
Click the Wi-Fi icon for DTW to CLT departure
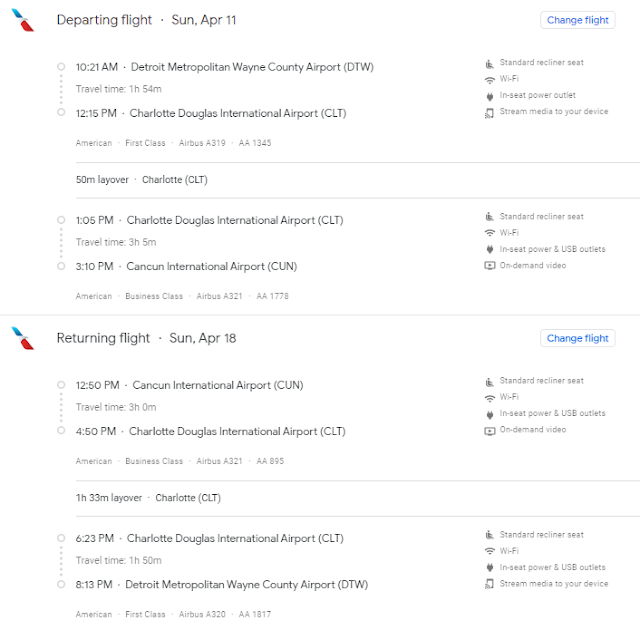pos(489,79)
